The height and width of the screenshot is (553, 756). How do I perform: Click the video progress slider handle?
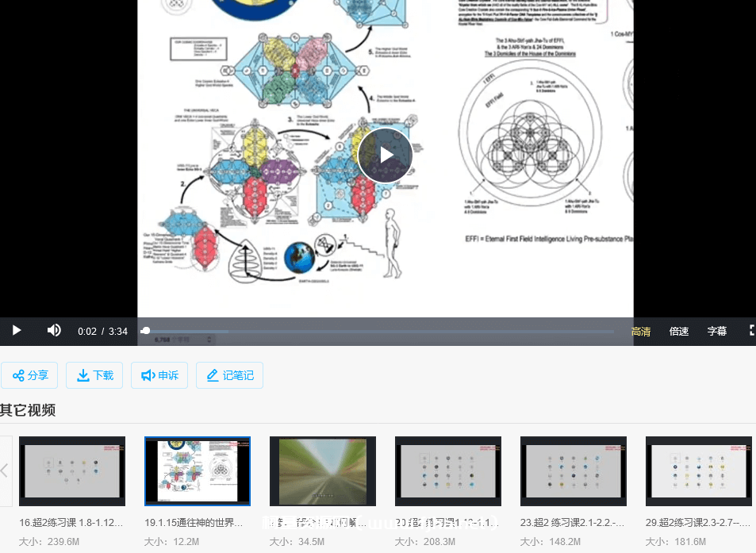click(146, 331)
